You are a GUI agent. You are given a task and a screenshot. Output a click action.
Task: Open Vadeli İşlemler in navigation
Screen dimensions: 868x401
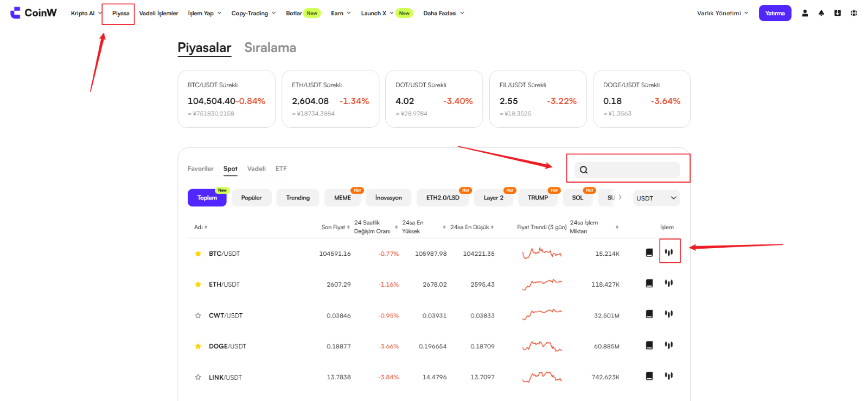(158, 13)
